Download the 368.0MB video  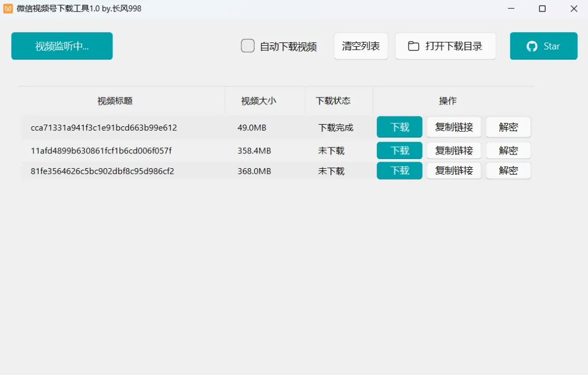point(399,170)
